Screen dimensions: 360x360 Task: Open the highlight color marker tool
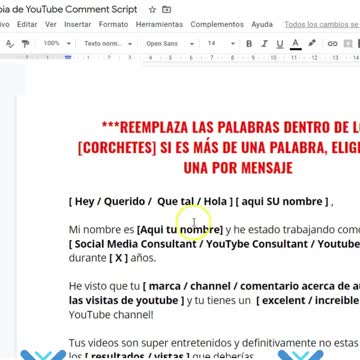(x=312, y=43)
